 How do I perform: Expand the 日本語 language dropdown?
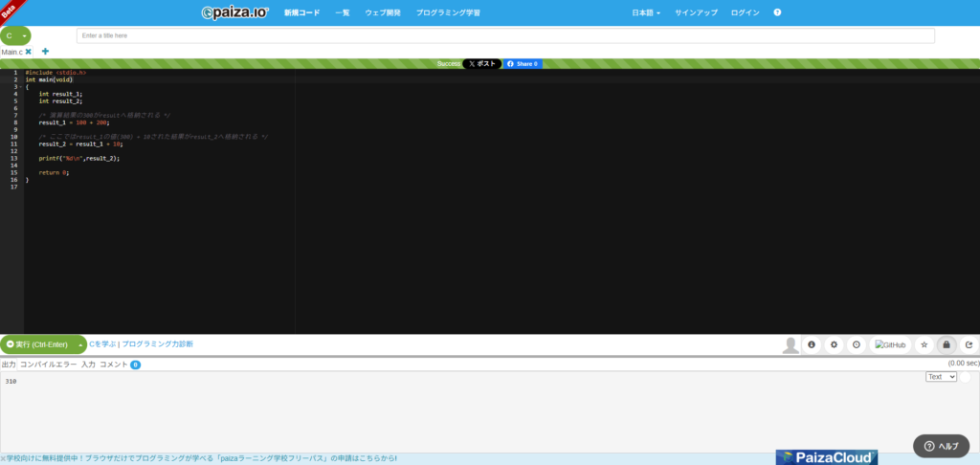pos(646,12)
